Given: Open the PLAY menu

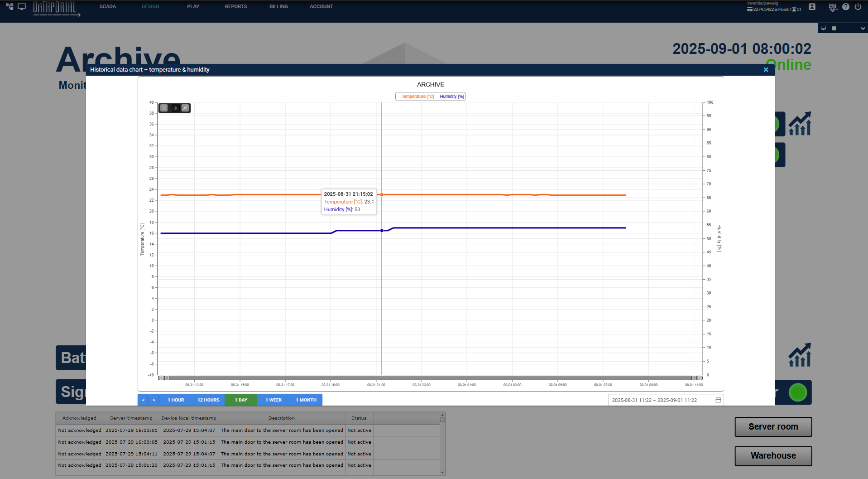Looking at the screenshot, I should point(193,6).
